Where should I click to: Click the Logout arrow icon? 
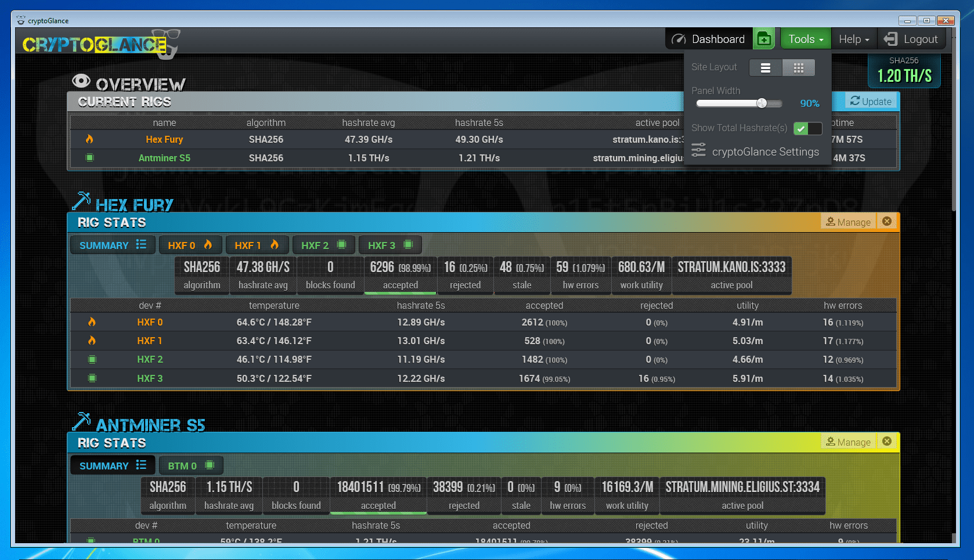890,39
